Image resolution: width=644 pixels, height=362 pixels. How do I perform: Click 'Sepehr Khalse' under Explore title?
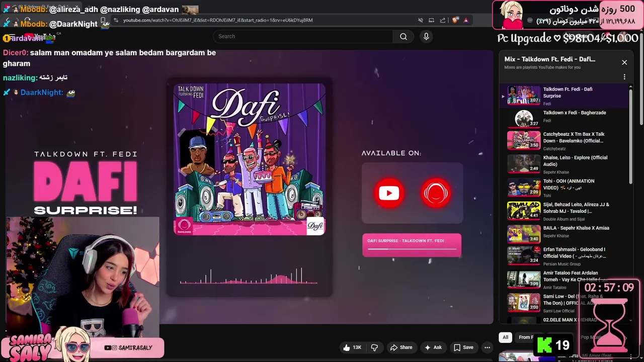coord(556,172)
